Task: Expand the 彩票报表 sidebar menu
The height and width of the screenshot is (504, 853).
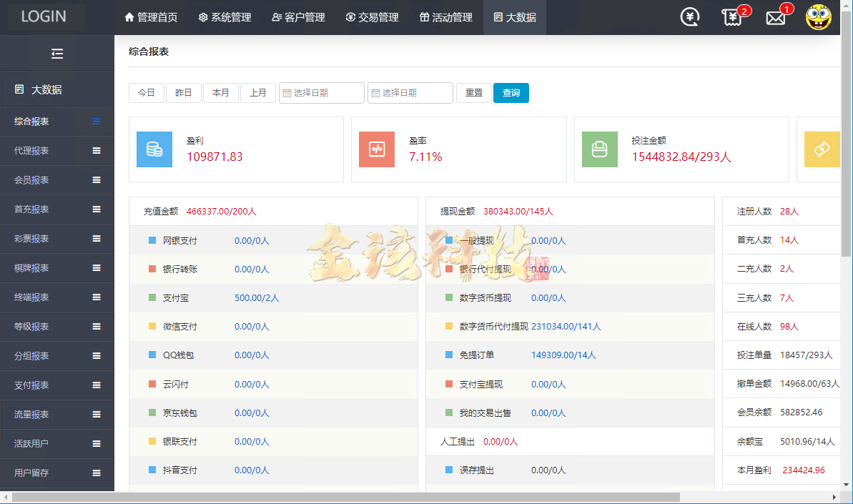Action: tap(57, 239)
